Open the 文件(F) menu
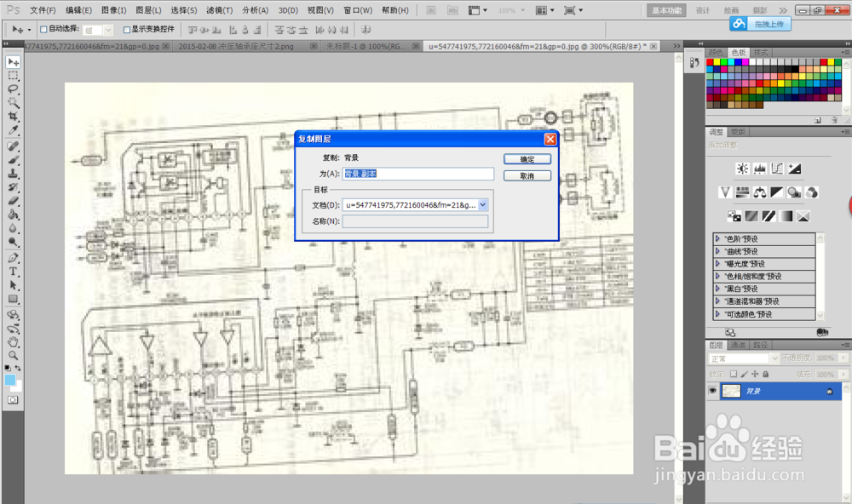The width and height of the screenshot is (852, 504). (x=43, y=10)
